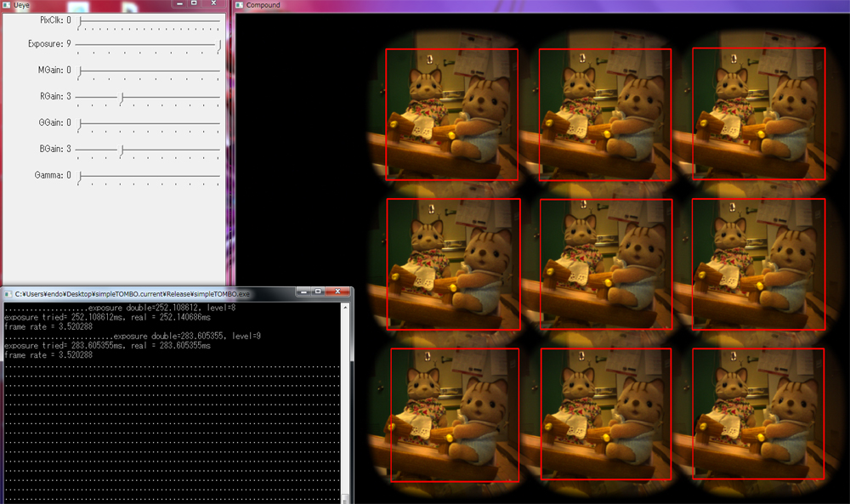The image size is (850, 504).
Task: Click the PixClk slider handle
Action: [x=80, y=22]
